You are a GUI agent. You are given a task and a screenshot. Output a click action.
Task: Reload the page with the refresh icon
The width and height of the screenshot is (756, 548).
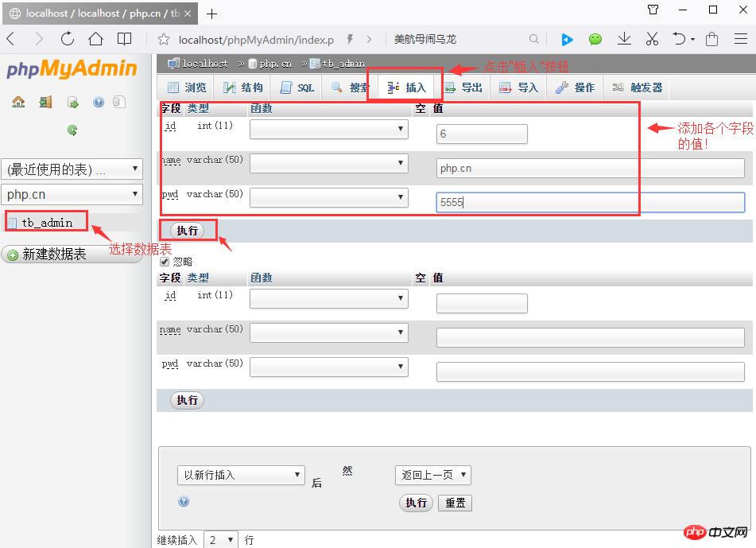67,39
